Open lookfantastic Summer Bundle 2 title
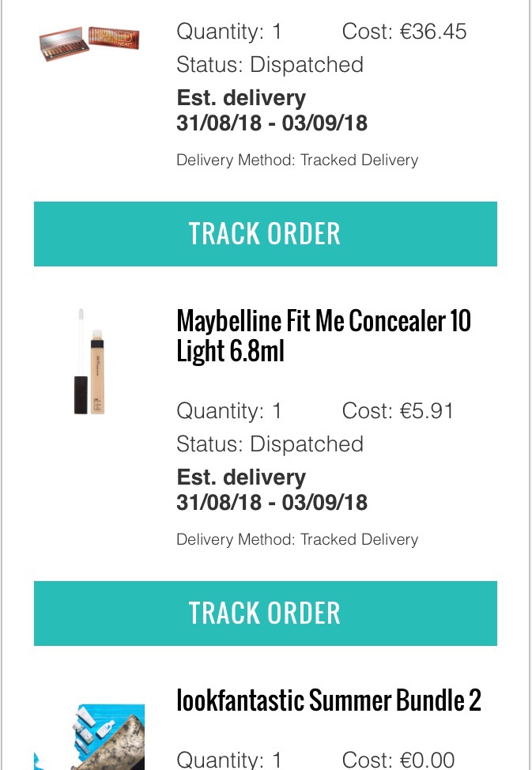 pos(329,700)
